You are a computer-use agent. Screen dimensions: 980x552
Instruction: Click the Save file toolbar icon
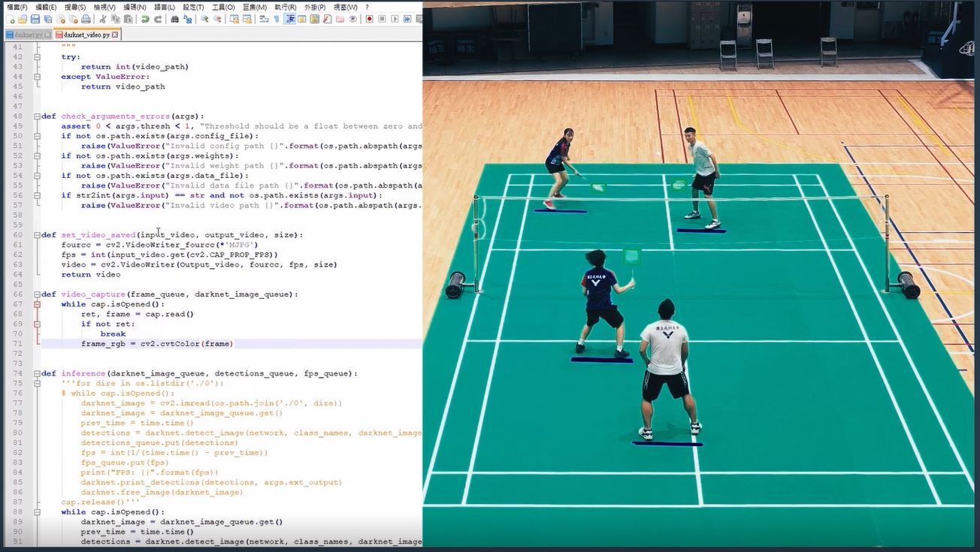(x=35, y=19)
